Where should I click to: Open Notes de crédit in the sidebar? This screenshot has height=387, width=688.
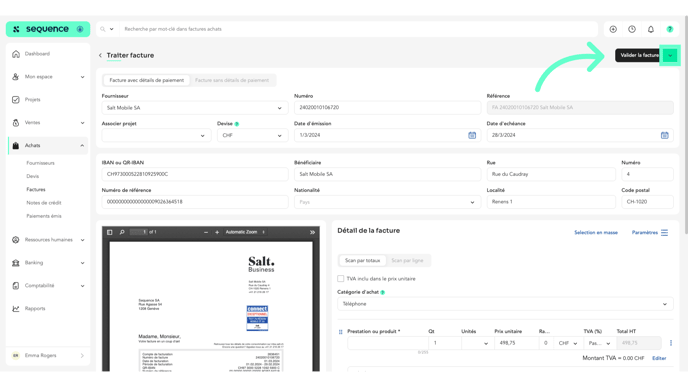44,203
